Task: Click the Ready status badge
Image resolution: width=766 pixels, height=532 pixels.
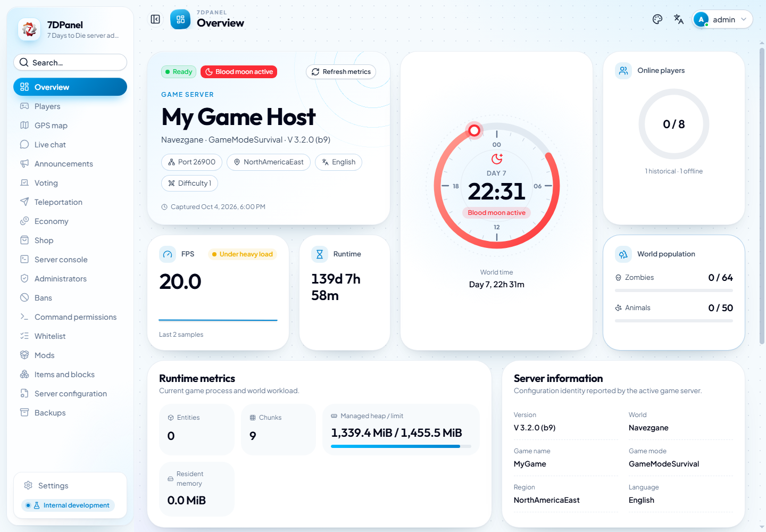Action: (x=179, y=72)
